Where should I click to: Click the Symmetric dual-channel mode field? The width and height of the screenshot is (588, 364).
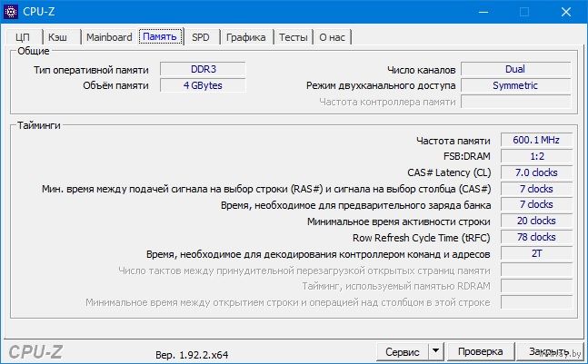coord(515,85)
